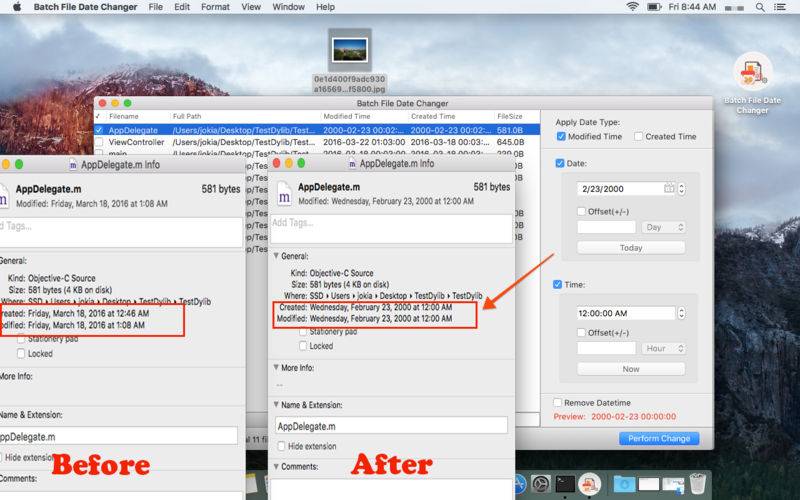The image size is (800, 500).
Task: Open the Apple menu
Action: [x=16, y=7]
